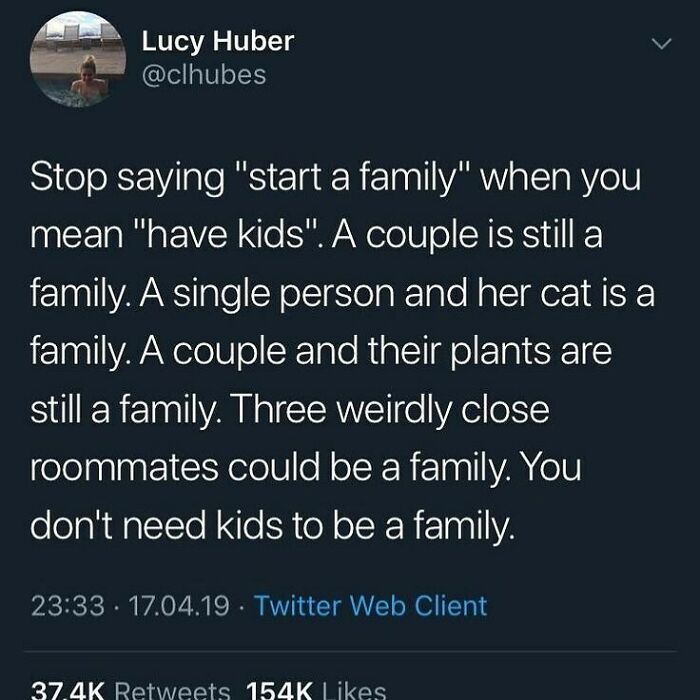Click the 23:33 tweet timestamp
700x700 pixels.
[67, 606]
